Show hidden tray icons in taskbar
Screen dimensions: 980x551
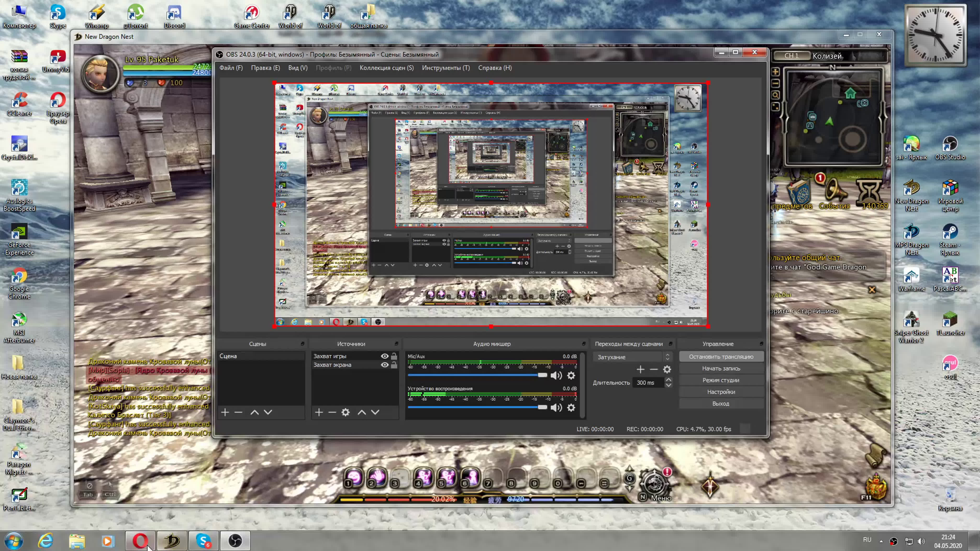[x=881, y=541]
